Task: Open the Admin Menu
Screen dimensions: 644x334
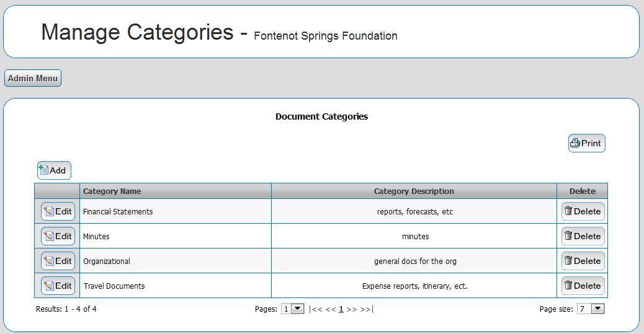Action: (x=33, y=78)
